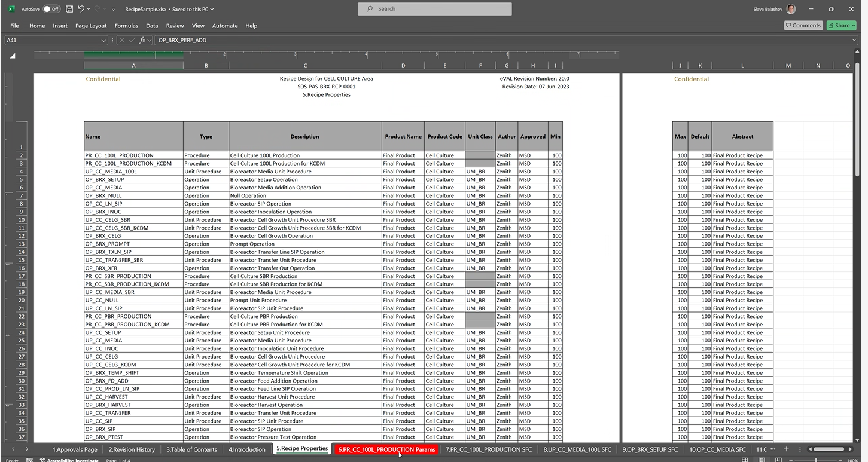Switch to the 1.Approvals Page sheet
This screenshot has height=462, width=868.
pyautogui.click(x=75, y=449)
